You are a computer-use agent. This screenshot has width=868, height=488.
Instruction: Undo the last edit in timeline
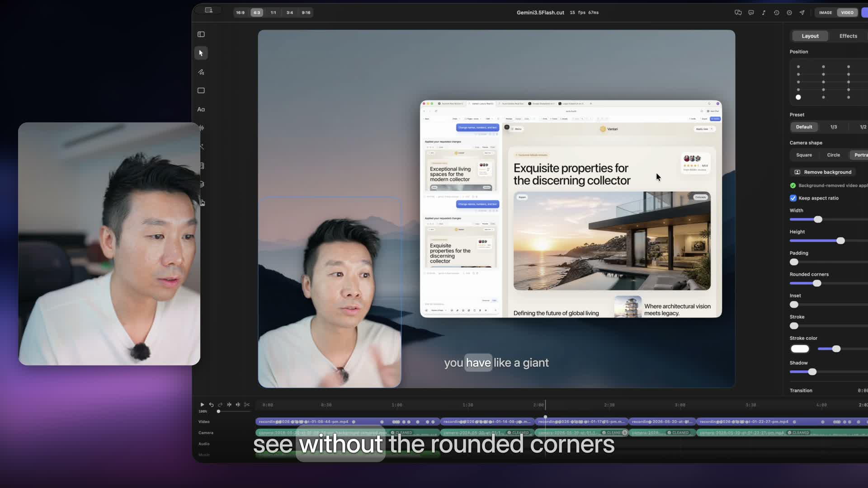point(211,404)
